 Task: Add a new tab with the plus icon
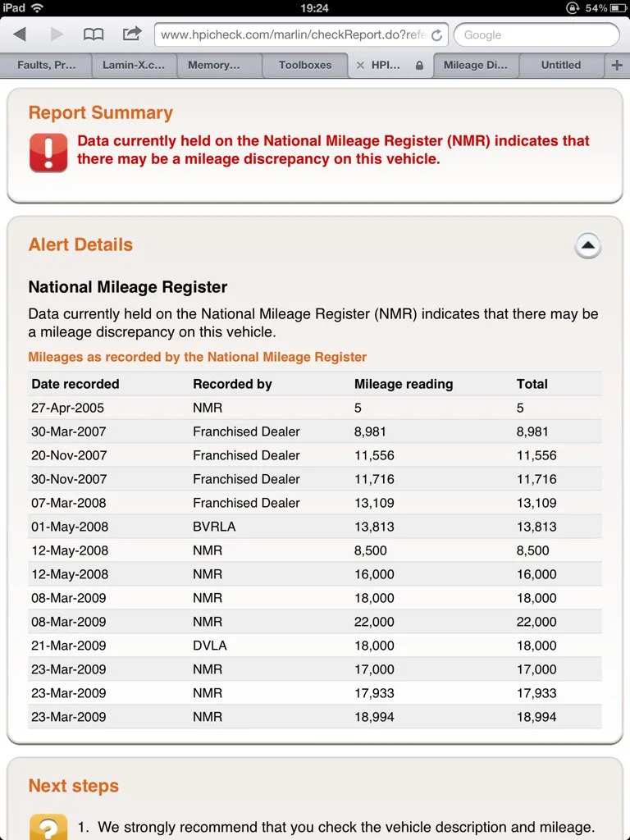pyautogui.click(x=617, y=65)
